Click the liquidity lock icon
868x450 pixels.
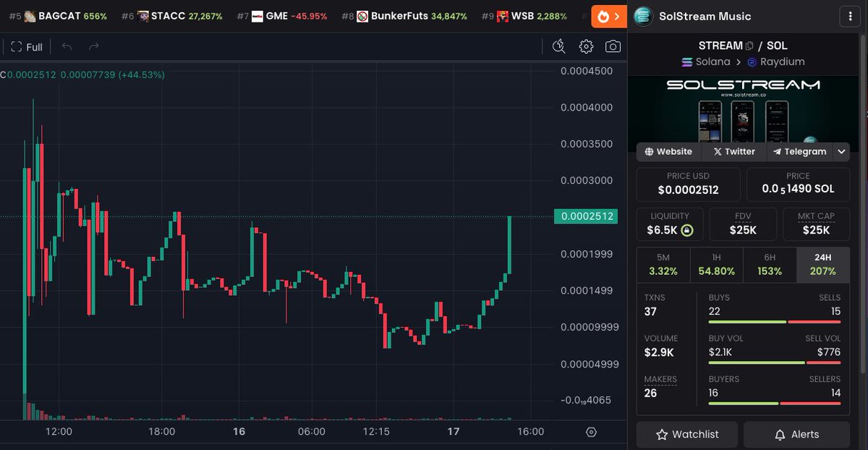[x=687, y=231]
